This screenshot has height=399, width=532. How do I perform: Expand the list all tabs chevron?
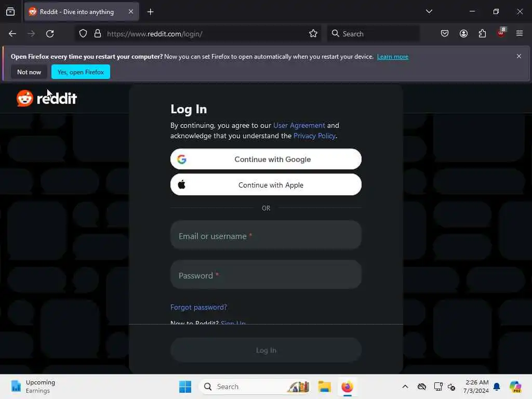[429, 11]
